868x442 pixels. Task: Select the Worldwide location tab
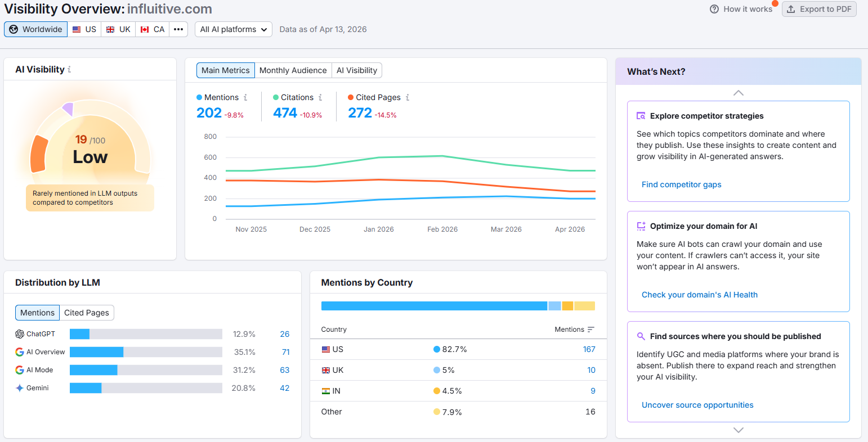pyautogui.click(x=36, y=29)
